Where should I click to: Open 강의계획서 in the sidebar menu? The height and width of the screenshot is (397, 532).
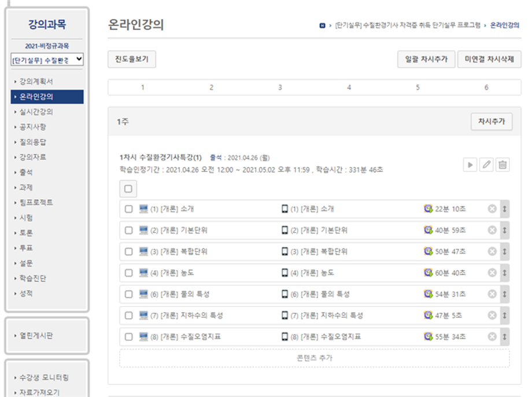click(x=36, y=81)
